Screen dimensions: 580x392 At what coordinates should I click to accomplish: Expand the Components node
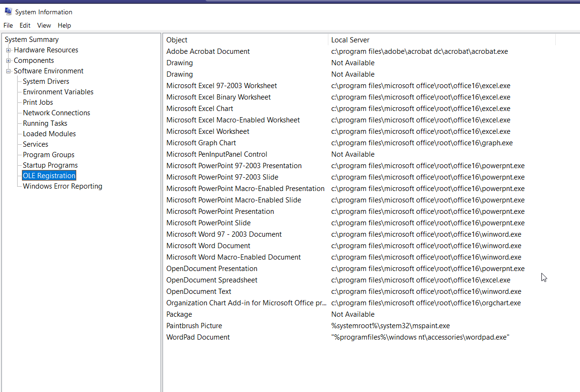point(8,60)
